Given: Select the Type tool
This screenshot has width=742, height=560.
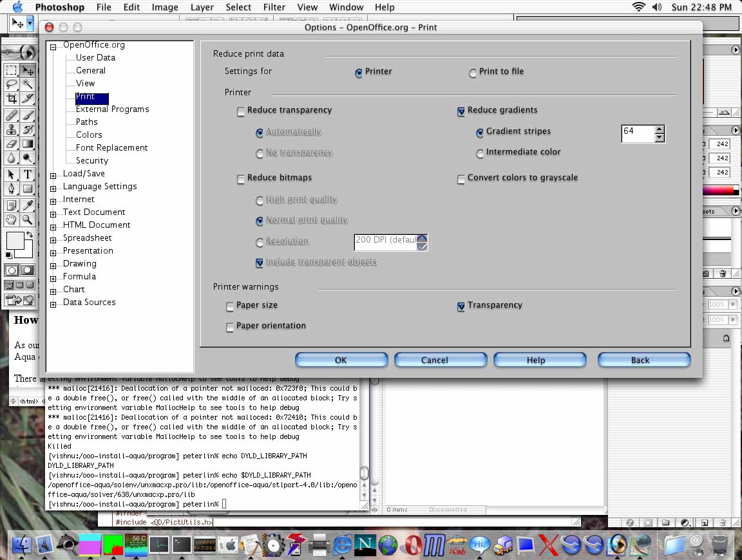Looking at the screenshot, I should pyautogui.click(x=28, y=174).
